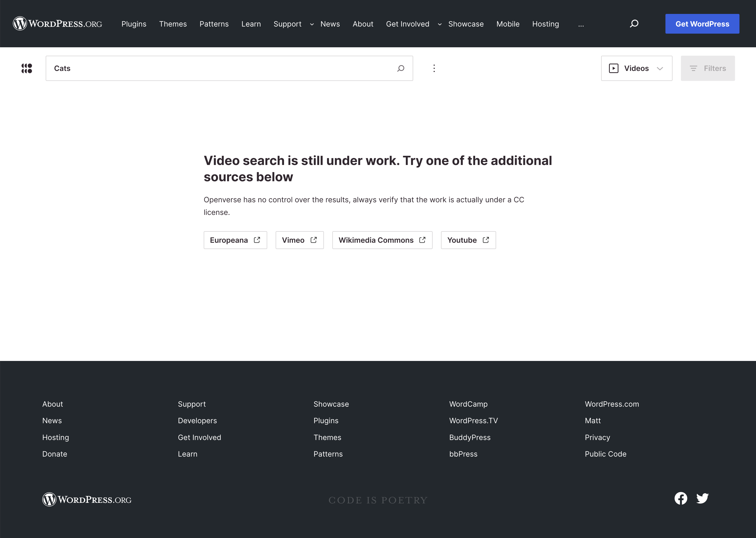Click the Filters icon

694,68
